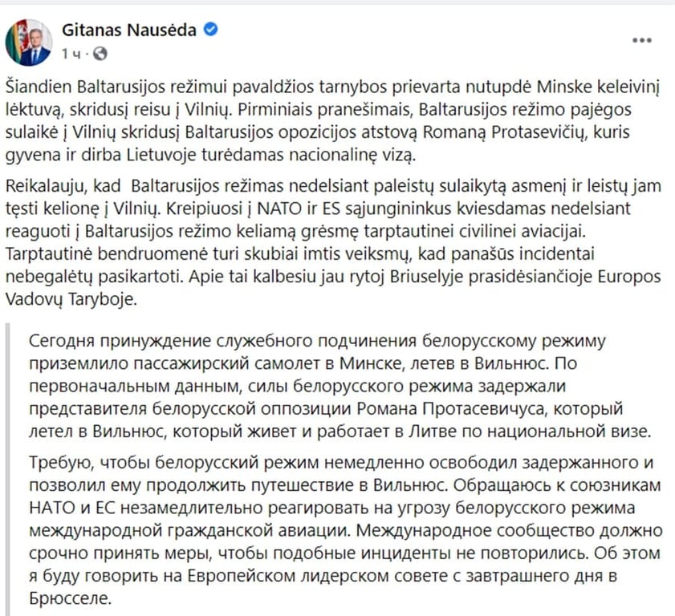Open Gitanas Nausėda's profile picture
Image resolution: width=675 pixels, height=616 pixels.
click(x=28, y=43)
